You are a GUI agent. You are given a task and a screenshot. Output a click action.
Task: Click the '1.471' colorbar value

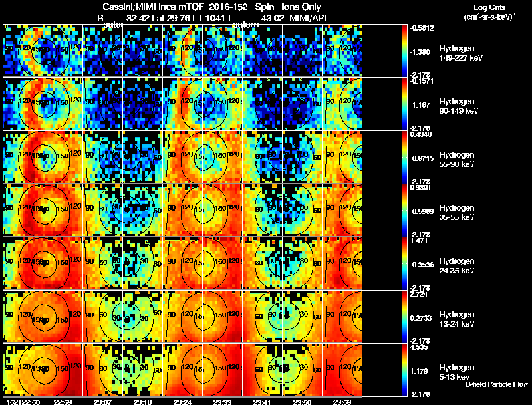pyautogui.click(x=419, y=241)
